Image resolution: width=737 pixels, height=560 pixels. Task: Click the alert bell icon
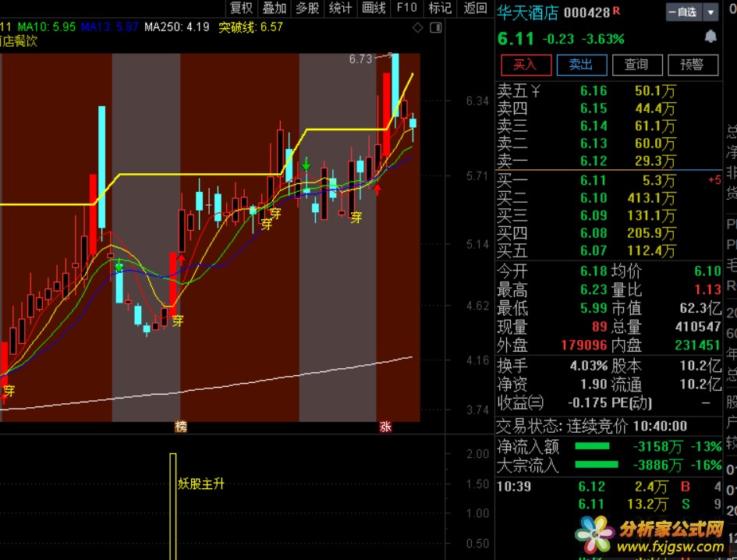click(710, 36)
